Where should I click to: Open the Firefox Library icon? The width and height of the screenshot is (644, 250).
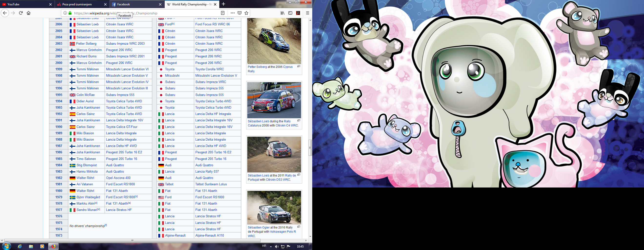(282, 13)
